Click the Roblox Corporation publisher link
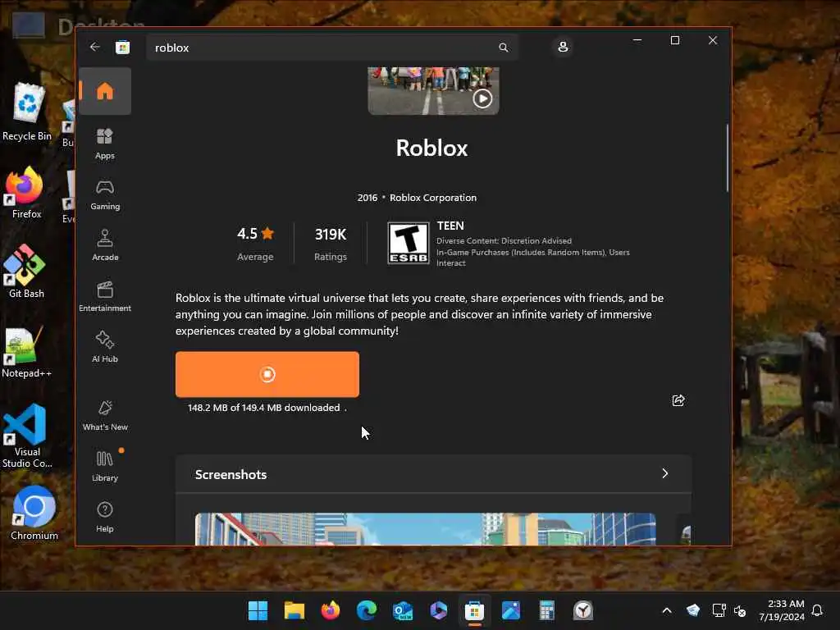 click(x=433, y=198)
